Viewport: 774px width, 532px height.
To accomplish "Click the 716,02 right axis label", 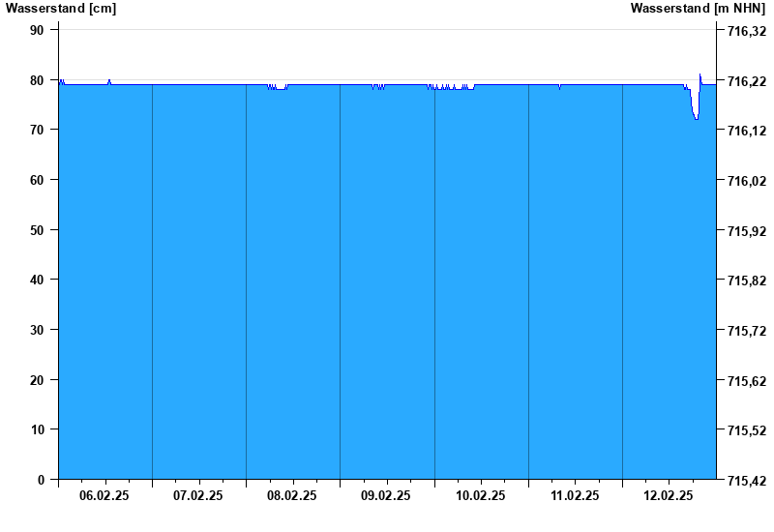I will click(x=744, y=181).
